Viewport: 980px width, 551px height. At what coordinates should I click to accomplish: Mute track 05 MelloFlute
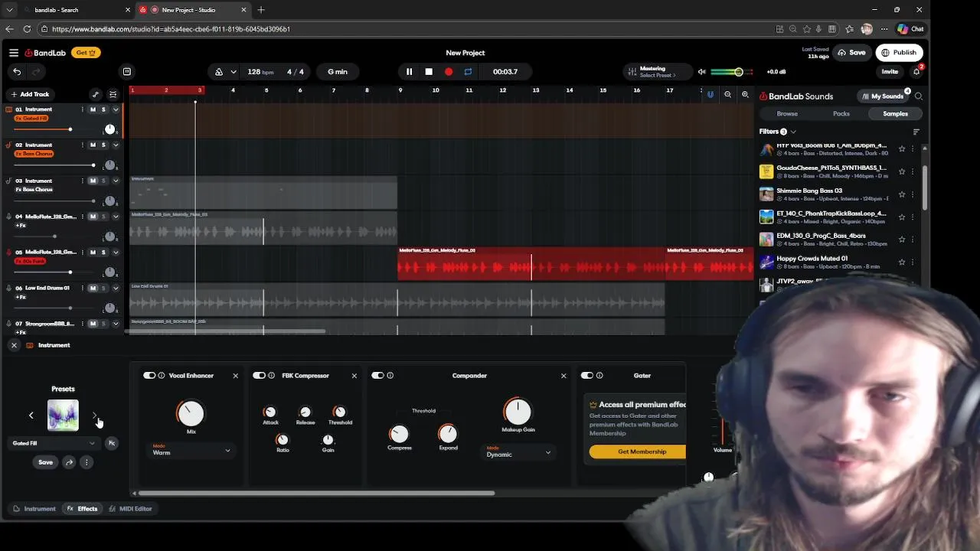(x=93, y=252)
